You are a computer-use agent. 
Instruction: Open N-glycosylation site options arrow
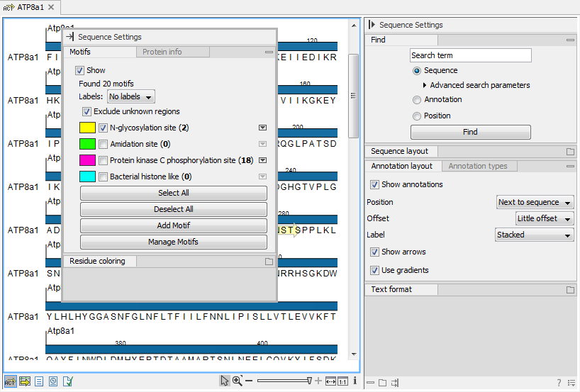point(262,128)
